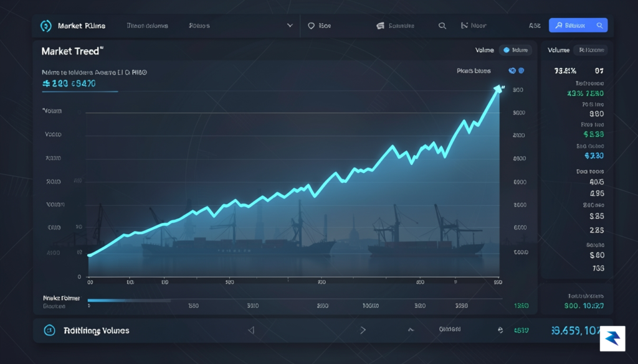The height and width of the screenshot is (364, 638).
Task: Open the Tireon dolome menu item
Action: tap(147, 26)
